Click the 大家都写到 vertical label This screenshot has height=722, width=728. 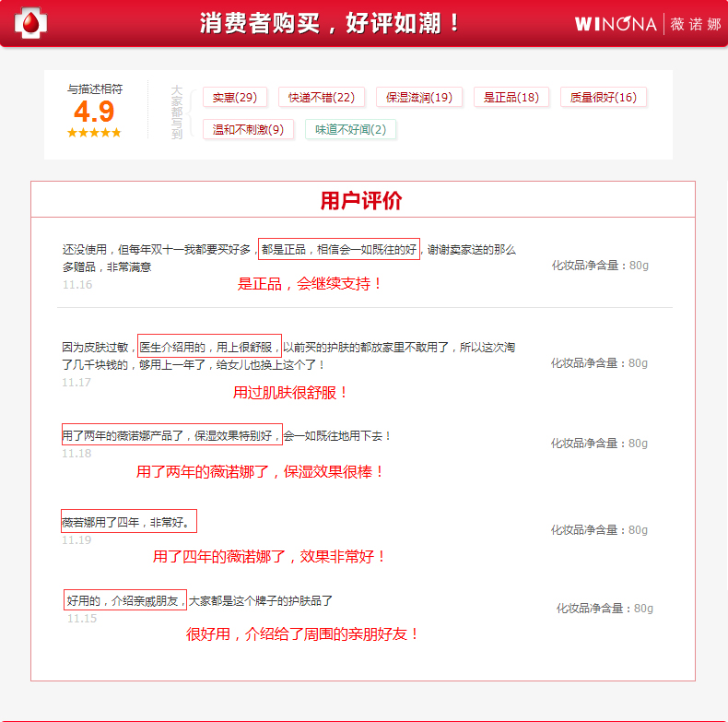coord(177,112)
